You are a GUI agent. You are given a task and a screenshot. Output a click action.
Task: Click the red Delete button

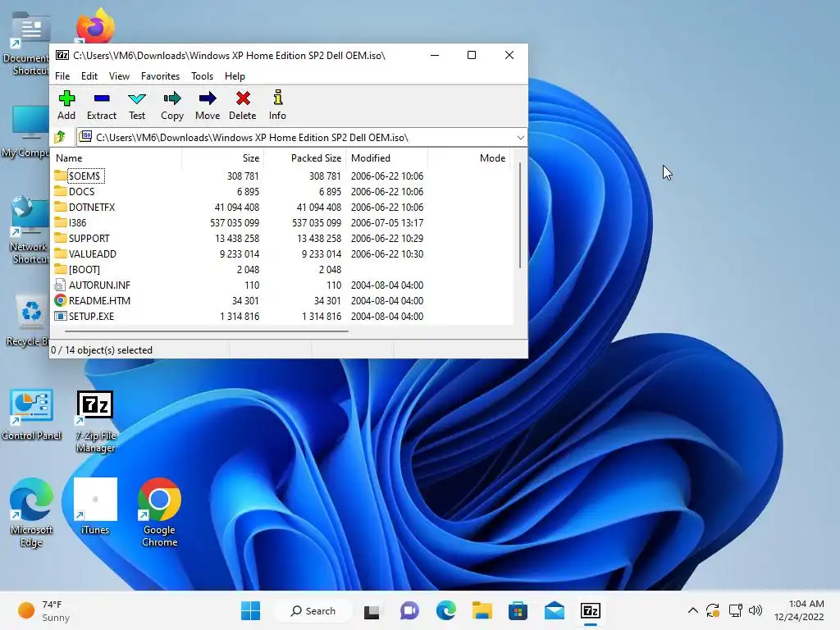243,106
